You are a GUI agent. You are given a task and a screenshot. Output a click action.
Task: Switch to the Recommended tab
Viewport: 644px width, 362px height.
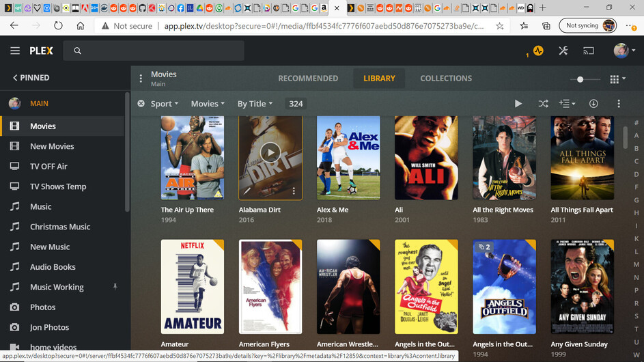[x=308, y=78]
